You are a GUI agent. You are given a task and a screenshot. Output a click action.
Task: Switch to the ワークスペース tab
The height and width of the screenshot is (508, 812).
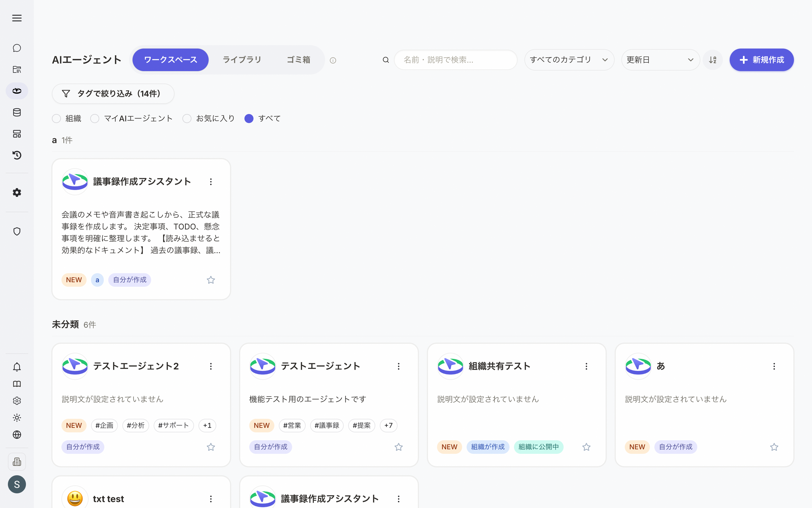pyautogui.click(x=171, y=60)
